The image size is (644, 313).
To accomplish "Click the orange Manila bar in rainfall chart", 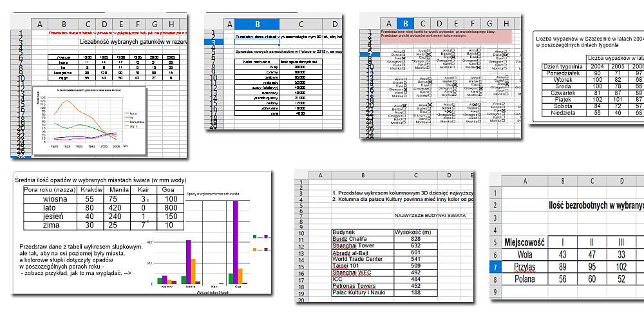I will (x=194, y=270).
